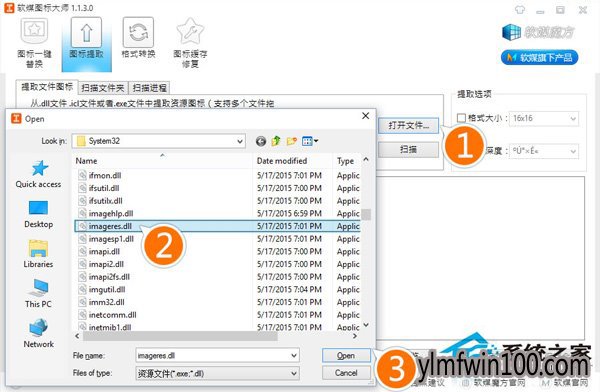
Task: Go to Libraries location
Action: click(38, 254)
